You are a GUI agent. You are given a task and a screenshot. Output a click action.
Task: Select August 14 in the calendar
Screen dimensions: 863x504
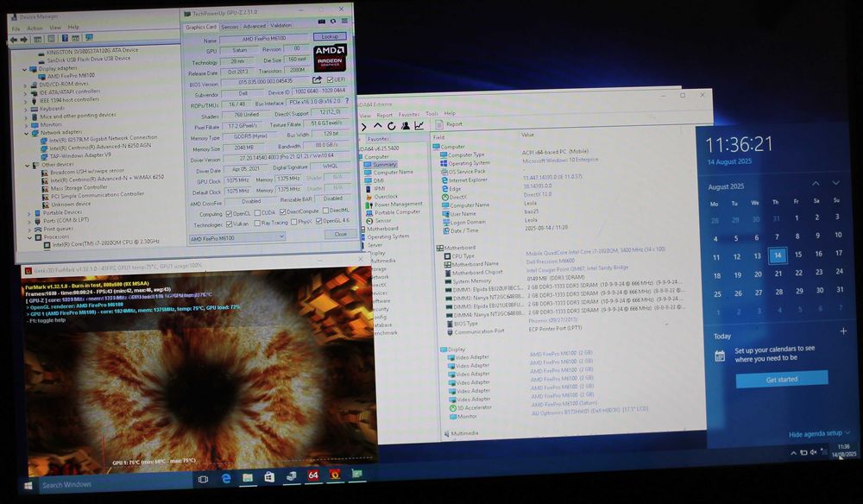click(778, 255)
